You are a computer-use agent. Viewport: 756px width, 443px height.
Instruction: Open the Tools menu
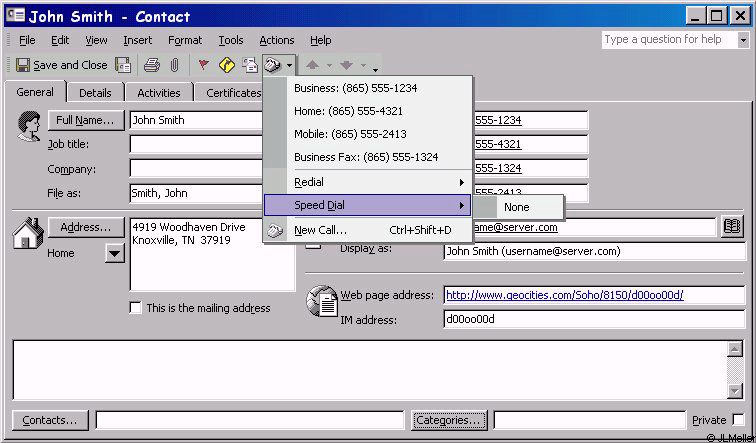coord(230,40)
